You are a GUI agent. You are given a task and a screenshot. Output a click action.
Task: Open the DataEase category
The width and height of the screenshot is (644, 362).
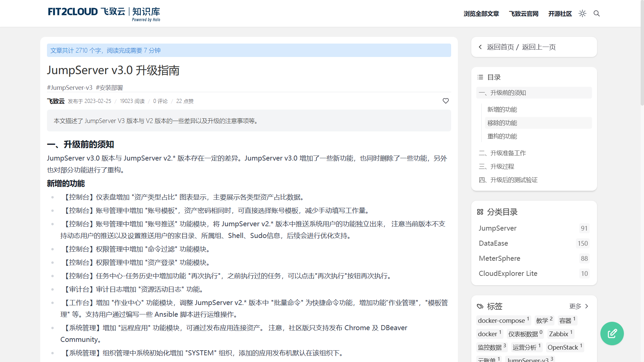[x=493, y=243]
